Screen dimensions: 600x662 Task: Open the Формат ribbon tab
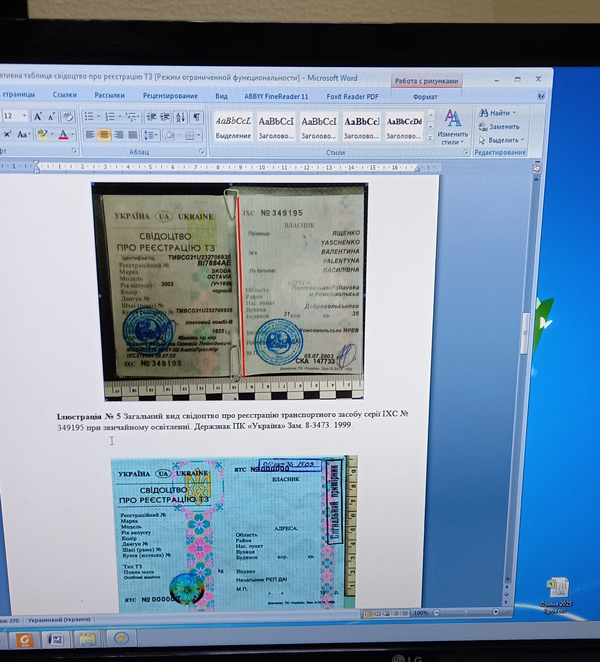coord(425,97)
